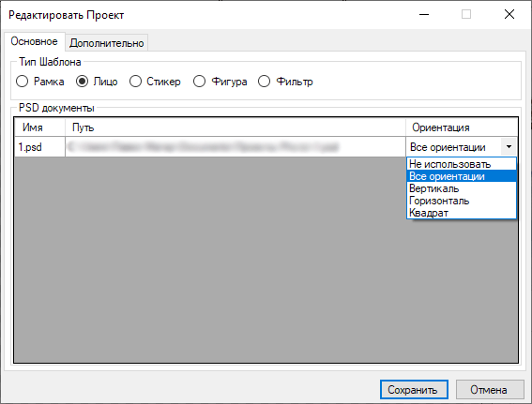Minimize the Редактировать Проект window
The height and width of the screenshot is (404, 532).
[424, 15]
